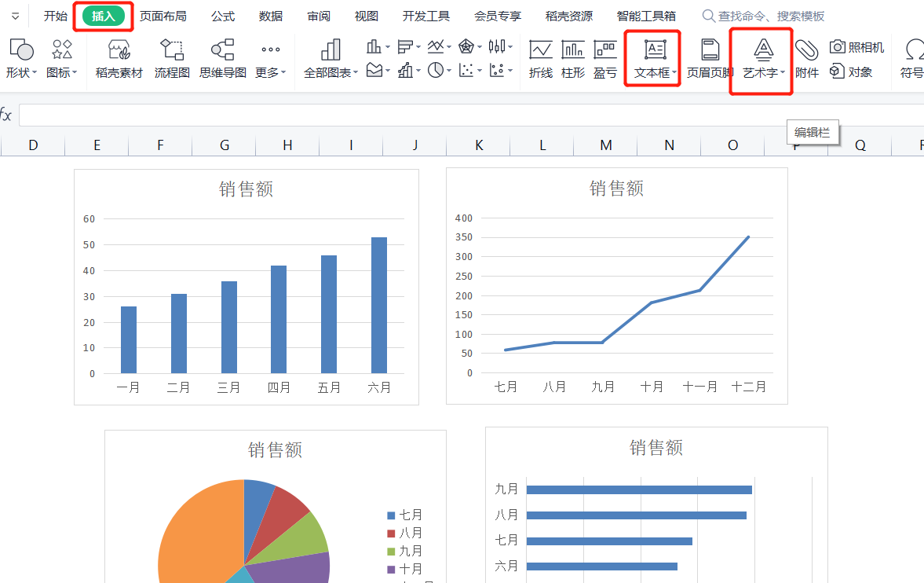924x583 pixels.
Task: Insert a line sparkline (折线)
Action: (540, 58)
